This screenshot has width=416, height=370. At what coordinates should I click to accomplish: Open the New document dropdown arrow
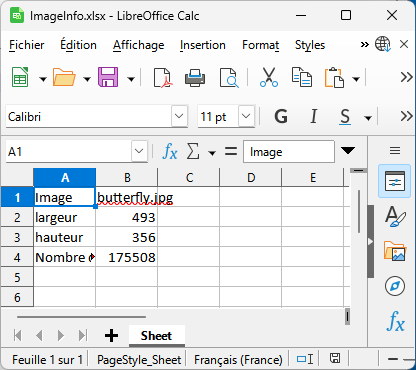click(43, 79)
